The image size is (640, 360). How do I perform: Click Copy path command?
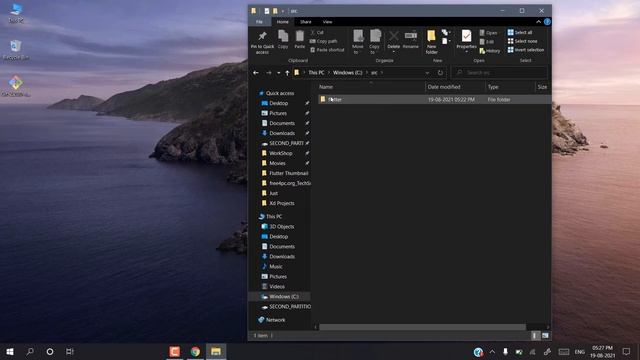pyautogui.click(x=323, y=41)
